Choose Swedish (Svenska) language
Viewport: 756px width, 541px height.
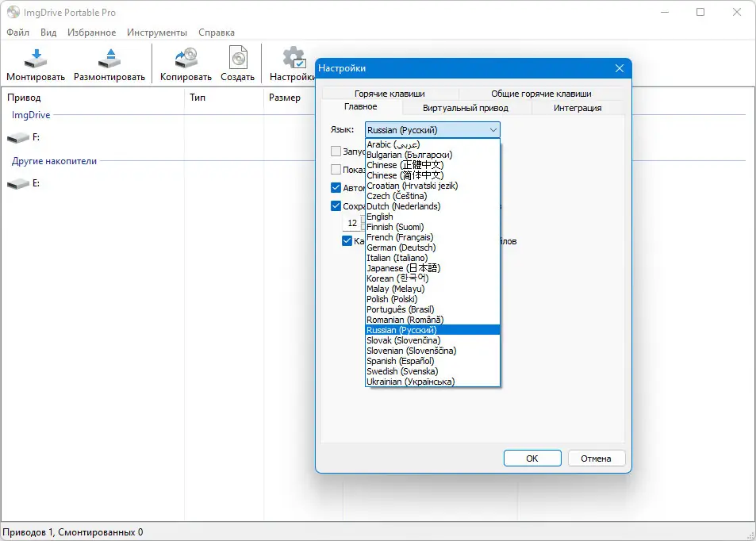tap(432, 371)
